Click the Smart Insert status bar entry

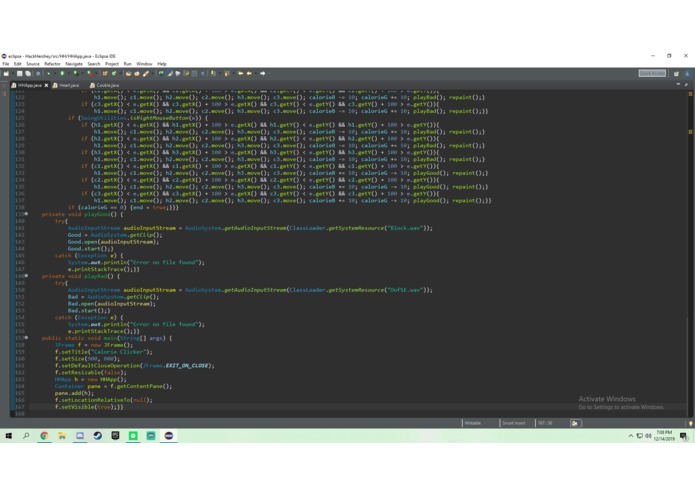click(513, 423)
